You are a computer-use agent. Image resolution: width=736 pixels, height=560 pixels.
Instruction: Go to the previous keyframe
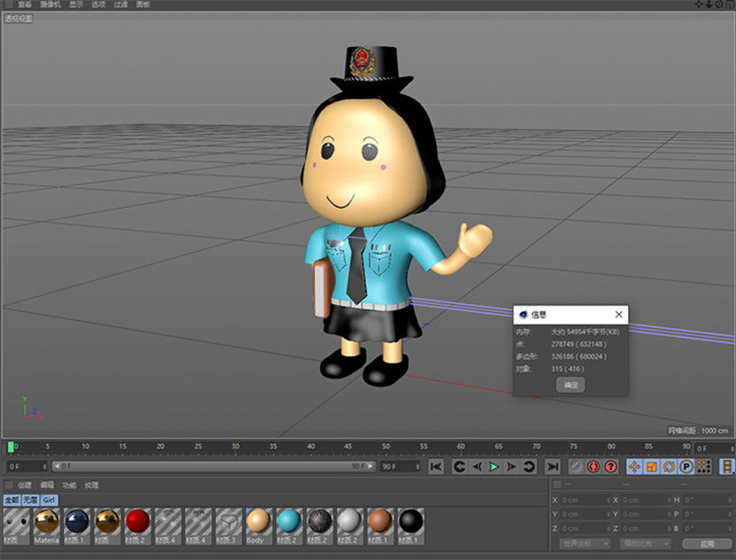tap(459, 466)
